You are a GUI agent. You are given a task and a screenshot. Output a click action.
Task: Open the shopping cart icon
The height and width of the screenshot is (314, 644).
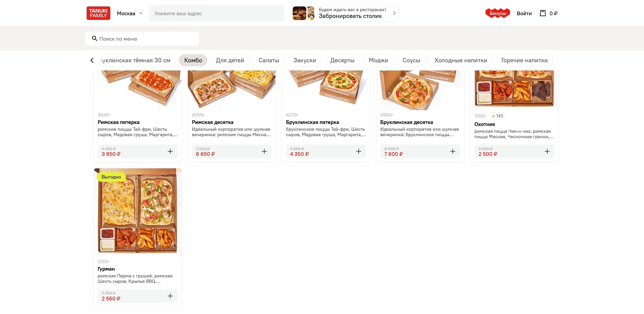(542, 13)
